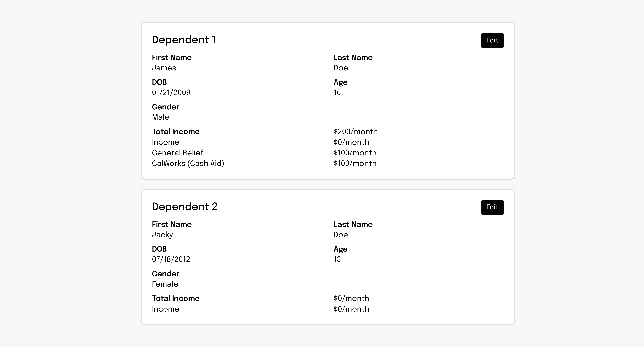Click Dependent 2 Last Name value Doe
The image size is (644, 347).
point(340,235)
